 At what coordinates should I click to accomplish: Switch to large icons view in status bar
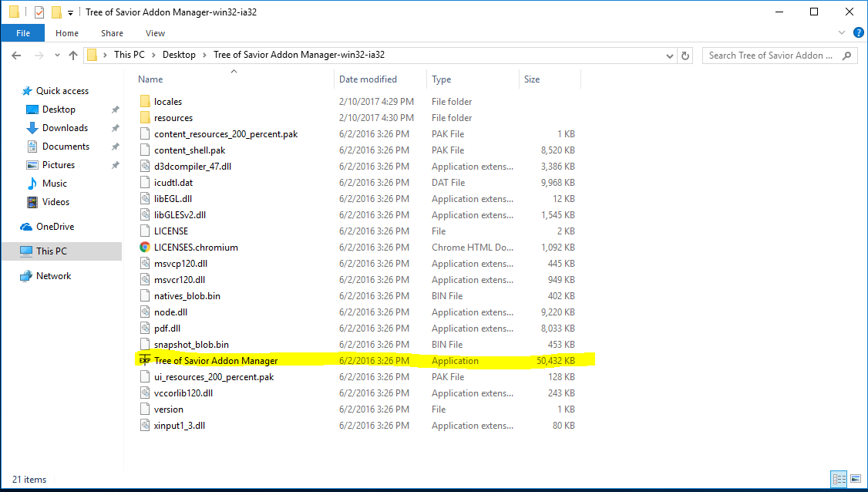pyautogui.click(x=856, y=479)
